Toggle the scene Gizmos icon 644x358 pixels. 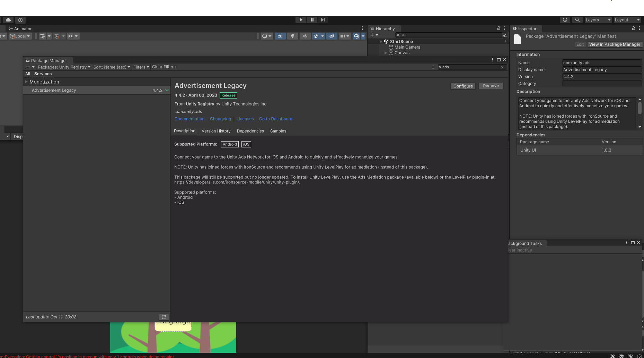(356, 36)
